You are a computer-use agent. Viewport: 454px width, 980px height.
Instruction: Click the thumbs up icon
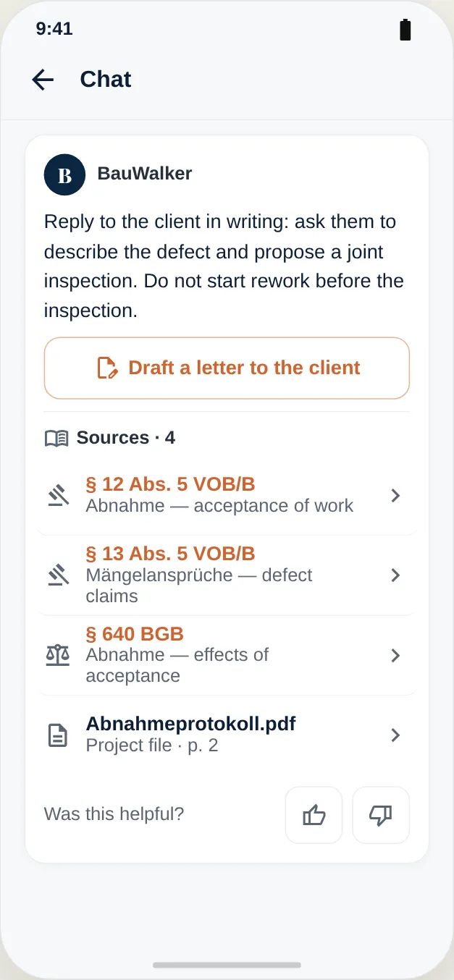tap(314, 815)
